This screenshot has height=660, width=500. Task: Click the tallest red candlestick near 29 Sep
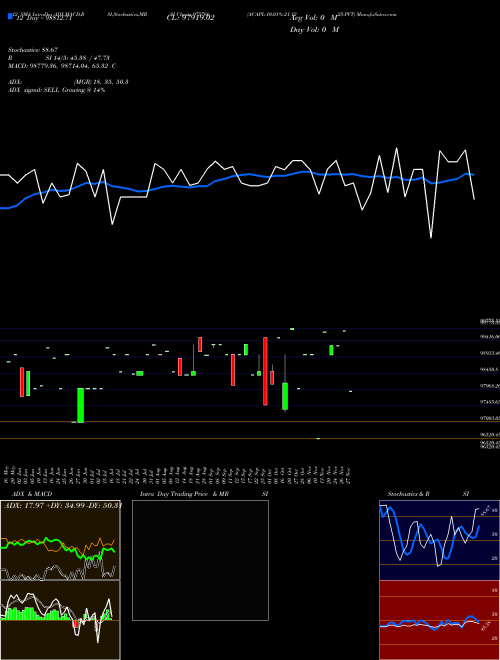[x=265, y=371]
